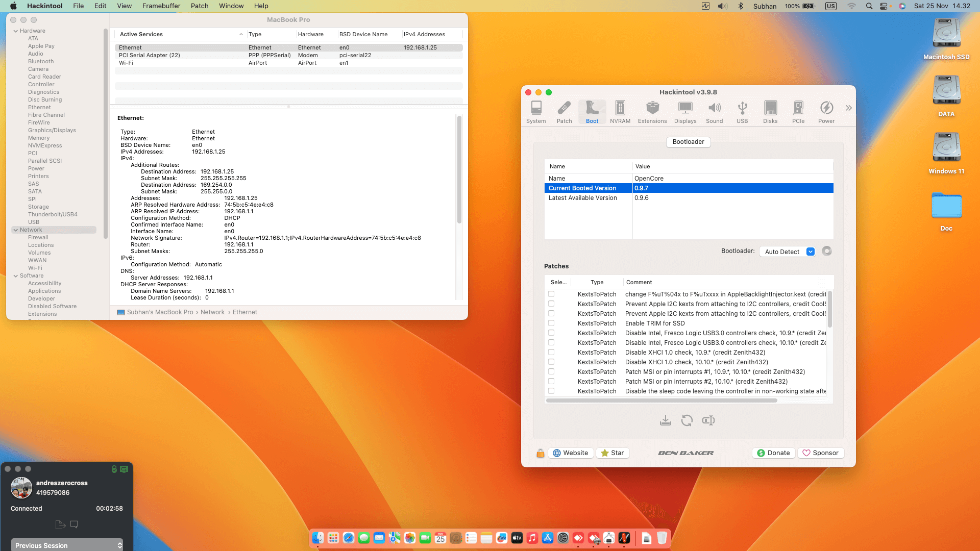The width and height of the screenshot is (980, 551).
Task: Select the Boot tab in Hackintool
Action: [x=592, y=112]
